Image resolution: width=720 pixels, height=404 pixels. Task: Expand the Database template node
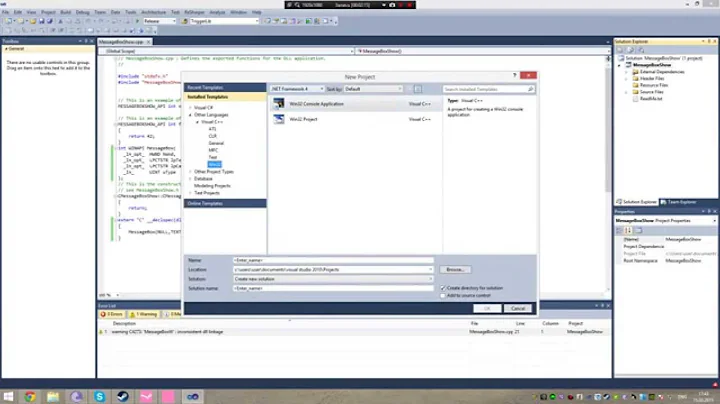[191, 179]
